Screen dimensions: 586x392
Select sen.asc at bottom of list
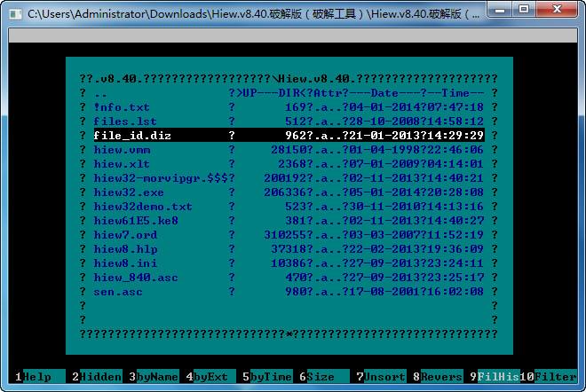pos(289,292)
